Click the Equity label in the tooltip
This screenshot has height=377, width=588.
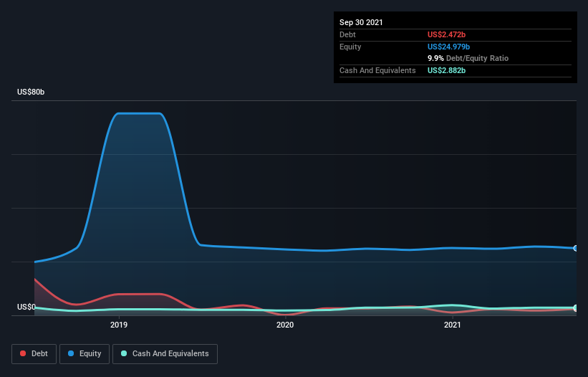tap(350, 47)
